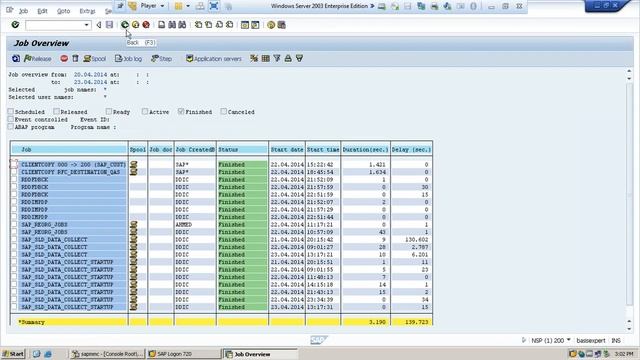Click the Customize Local Layout icon
This screenshot has width=640, height=360.
(281, 25)
